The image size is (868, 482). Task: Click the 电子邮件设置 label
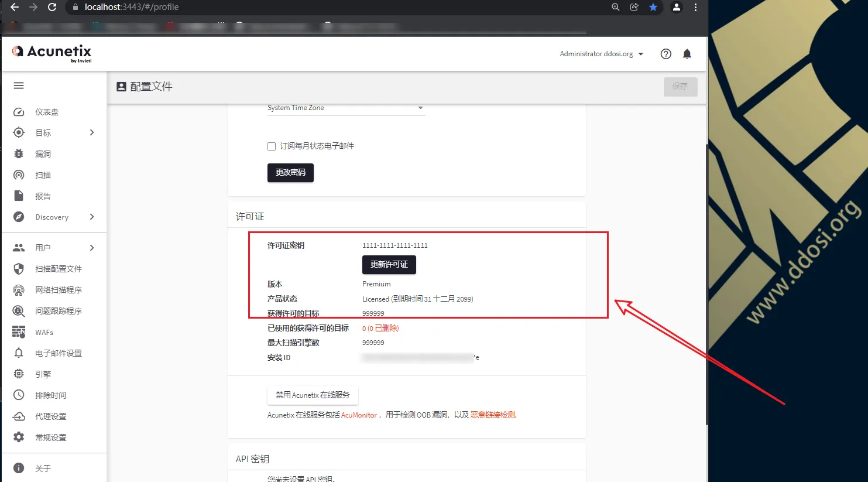(x=59, y=353)
